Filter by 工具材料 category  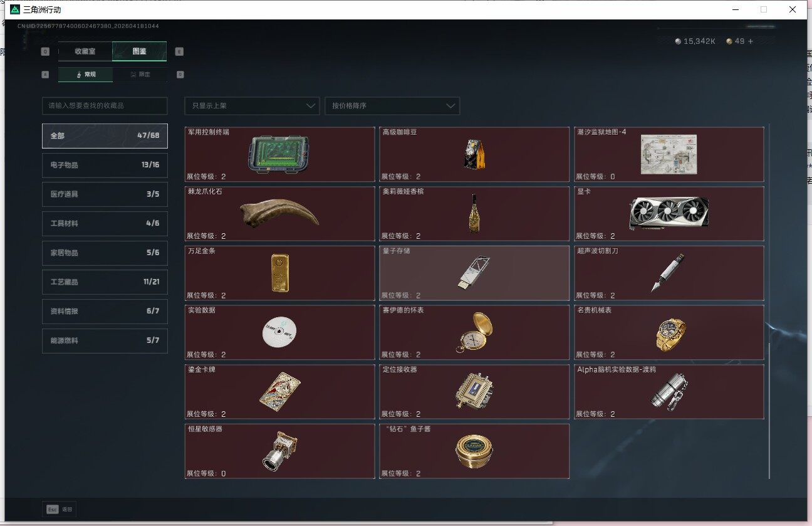click(105, 224)
